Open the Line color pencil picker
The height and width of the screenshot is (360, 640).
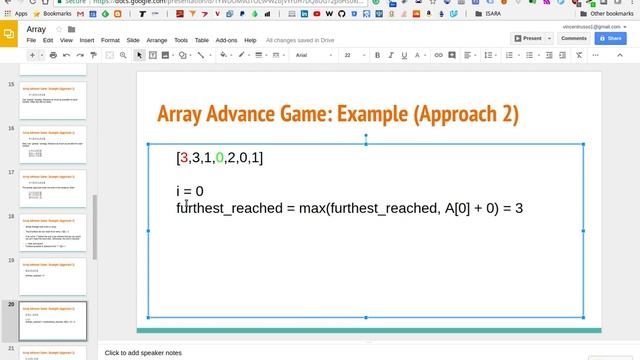click(241, 55)
